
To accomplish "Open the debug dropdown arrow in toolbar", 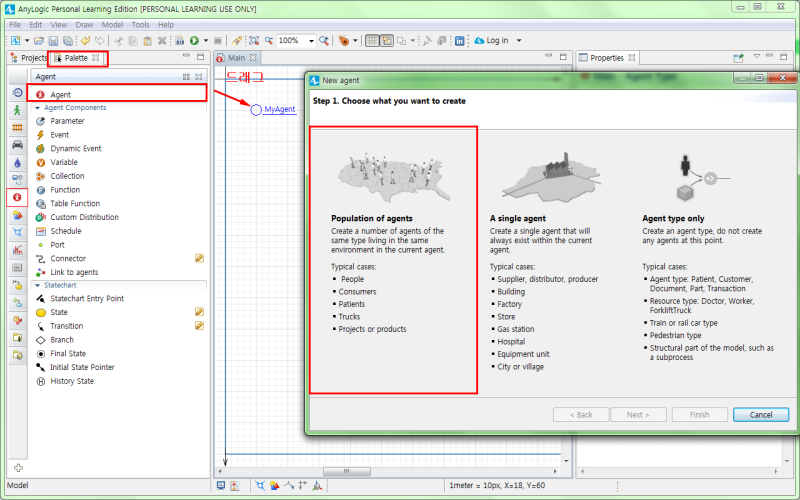I will (x=355, y=40).
